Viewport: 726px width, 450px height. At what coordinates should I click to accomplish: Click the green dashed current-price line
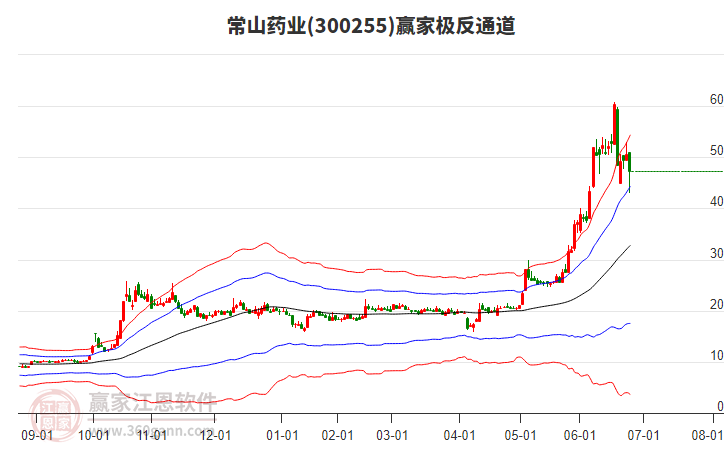[678, 172]
